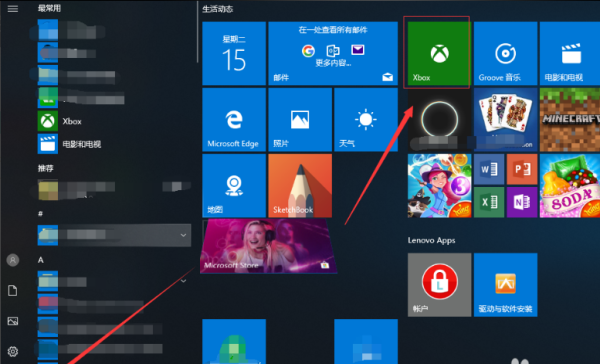Click the 生活动态 group heading
600x364 pixels.
217,9
